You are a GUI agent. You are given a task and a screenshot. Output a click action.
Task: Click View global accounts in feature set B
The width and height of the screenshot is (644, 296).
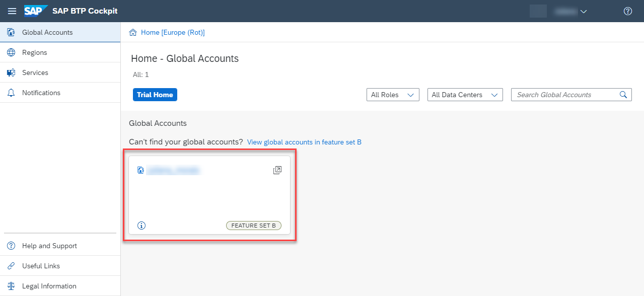coord(304,142)
